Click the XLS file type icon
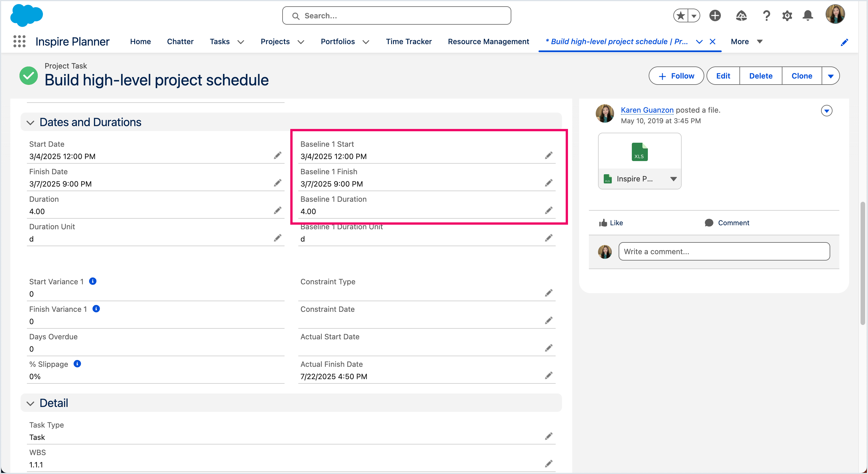This screenshot has height=474, width=868. click(x=639, y=152)
